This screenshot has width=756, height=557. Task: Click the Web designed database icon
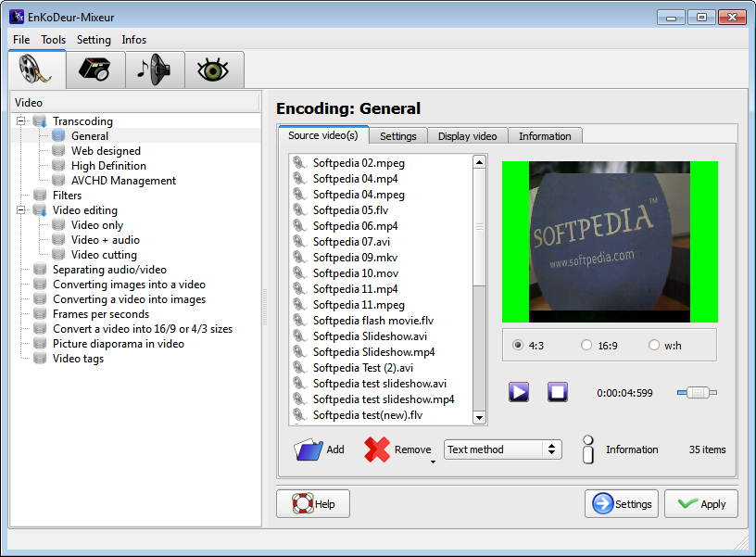tap(58, 151)
